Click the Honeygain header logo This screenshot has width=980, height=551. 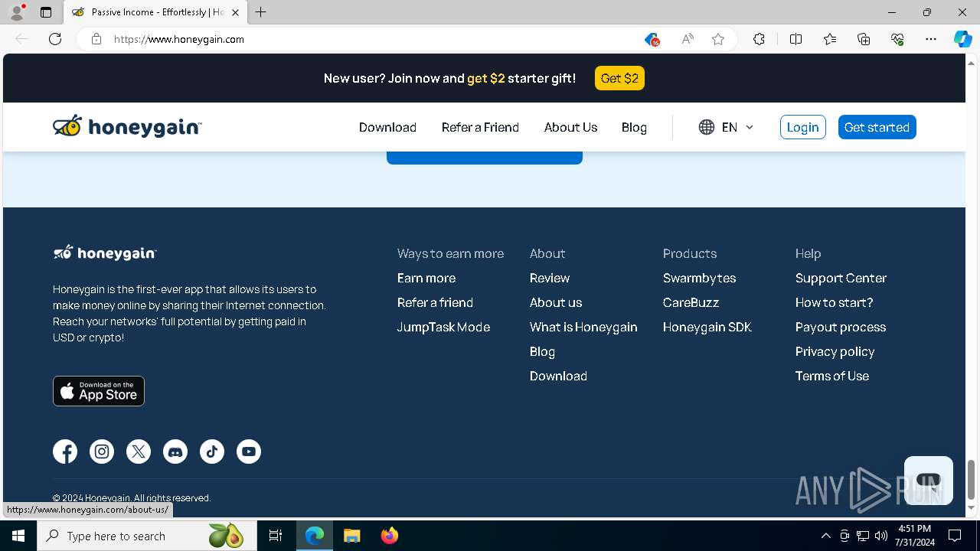[127, 127]
